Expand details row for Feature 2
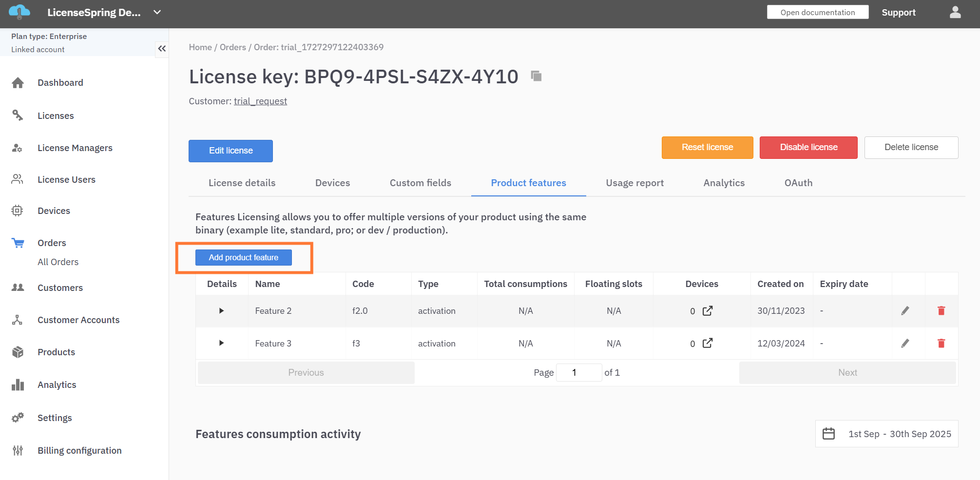980x480 pixels. (221, 311)
